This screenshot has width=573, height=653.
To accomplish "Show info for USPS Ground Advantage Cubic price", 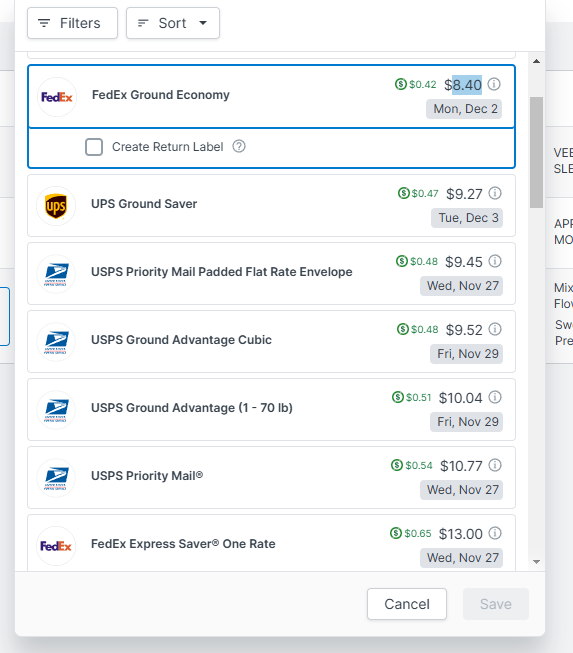I will tap(495, 329).
